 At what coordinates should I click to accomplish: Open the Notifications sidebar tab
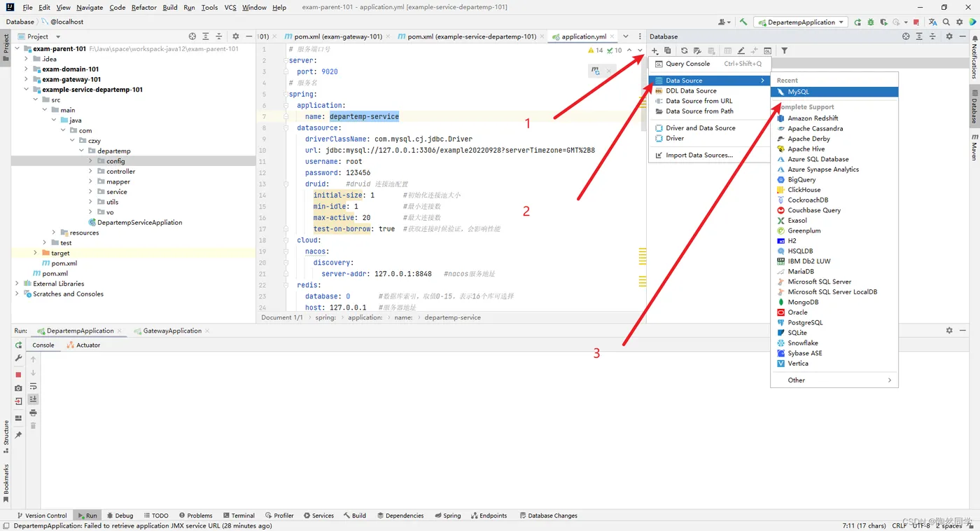973,59
